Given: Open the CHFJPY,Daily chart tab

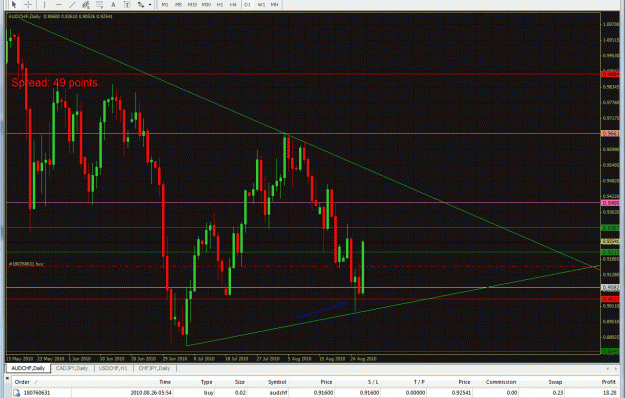Looking at the screenshot, I should point(154,368).
